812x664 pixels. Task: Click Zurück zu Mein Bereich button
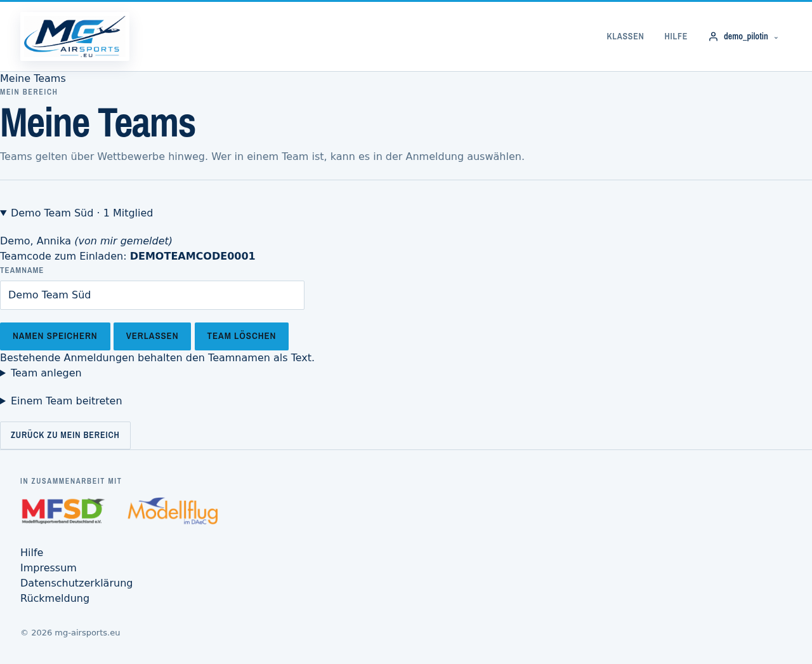click(x=65, y=435)
